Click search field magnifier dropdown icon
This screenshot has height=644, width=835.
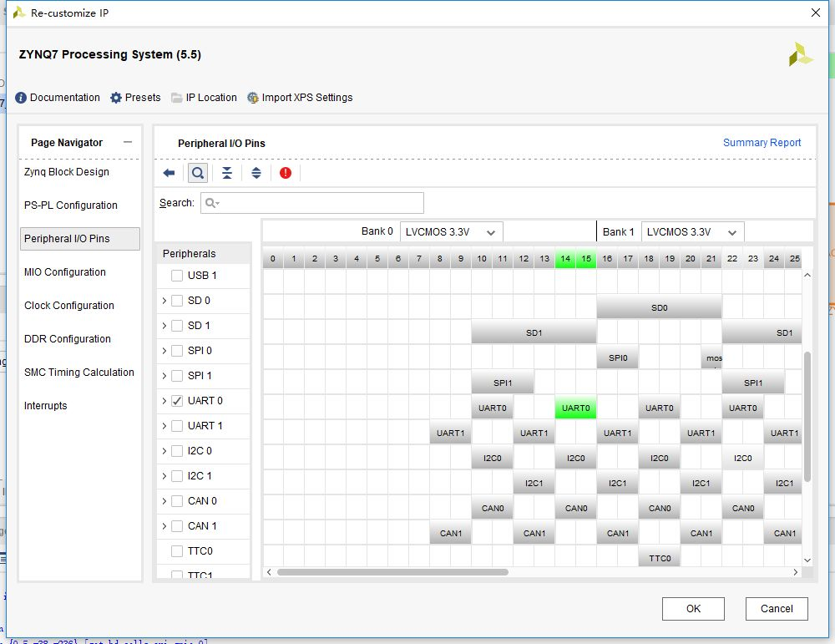pos(212,203)
